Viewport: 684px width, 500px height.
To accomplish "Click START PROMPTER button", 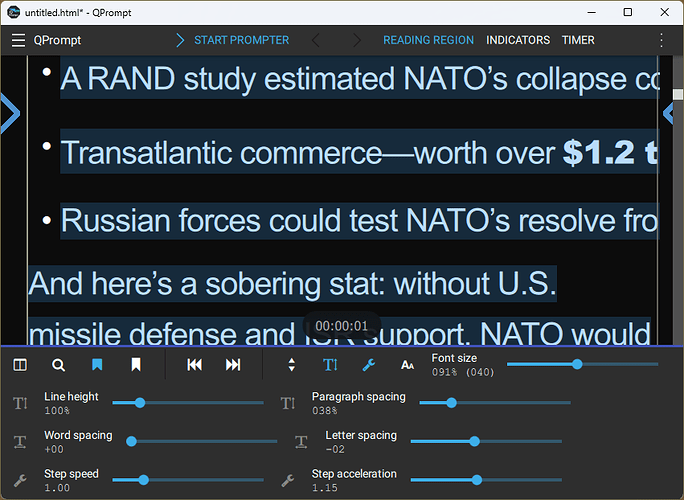I will tap(241, 40).
